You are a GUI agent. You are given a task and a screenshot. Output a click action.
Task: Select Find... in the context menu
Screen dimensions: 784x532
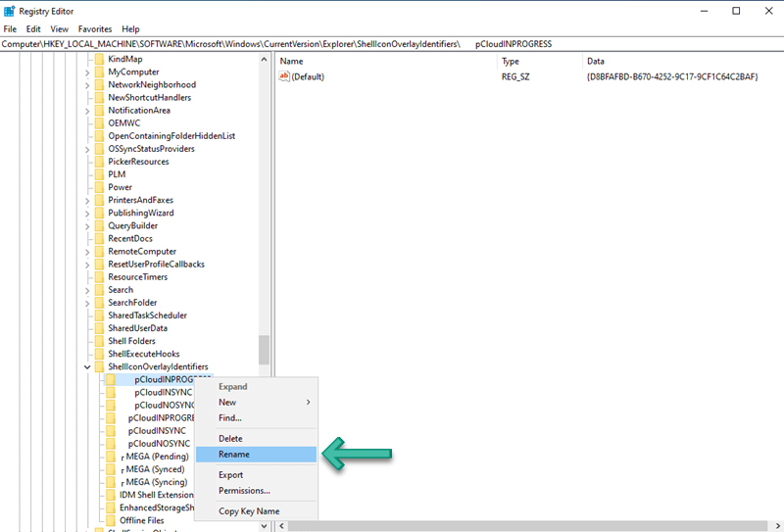[256, 417]
